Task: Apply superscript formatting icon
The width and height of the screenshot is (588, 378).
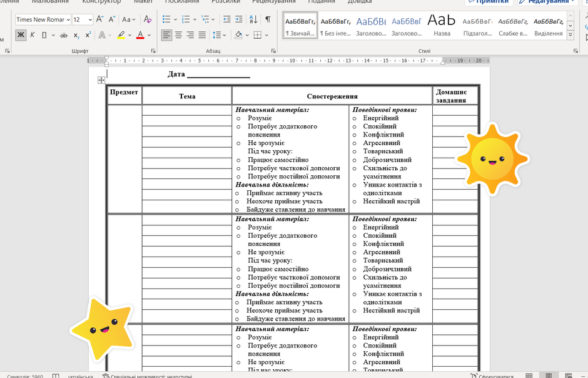Action: click(x=88, y=35)
